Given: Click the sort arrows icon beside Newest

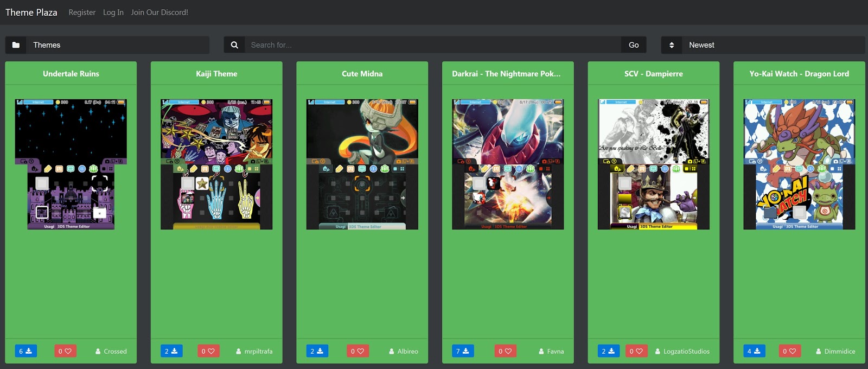Looking at the screenshot, I should [672, 45].
